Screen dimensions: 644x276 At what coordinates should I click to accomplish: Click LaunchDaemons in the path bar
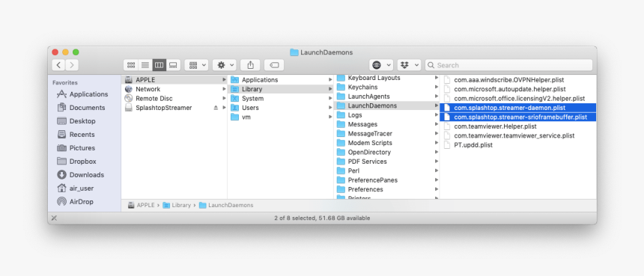click(x=226, y=205)
